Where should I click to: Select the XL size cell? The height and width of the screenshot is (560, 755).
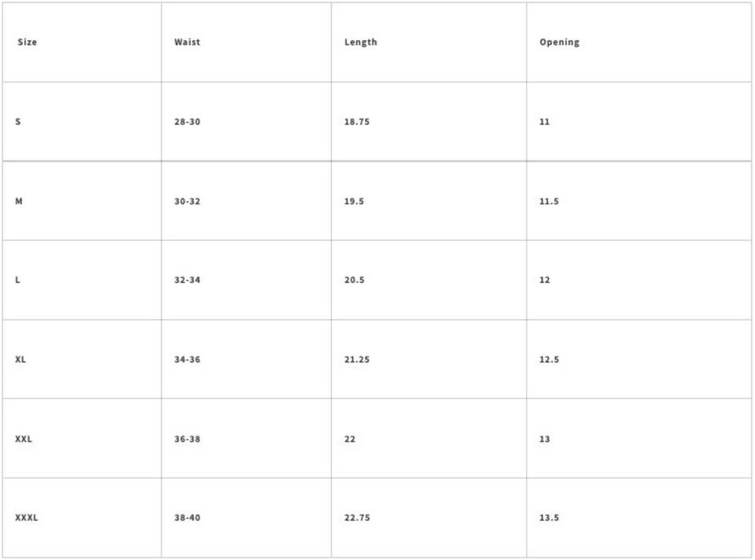(x=20, y=359)
